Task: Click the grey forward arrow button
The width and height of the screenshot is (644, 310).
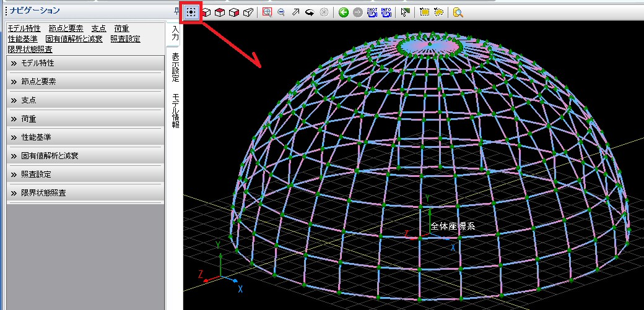Action: [358, 13]
